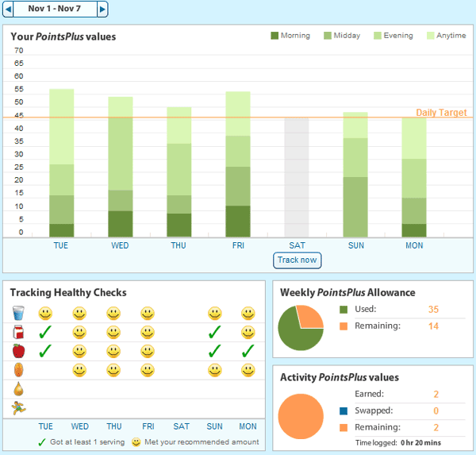
Task: Click the water smiley for MON
Action: pos(248,314)
